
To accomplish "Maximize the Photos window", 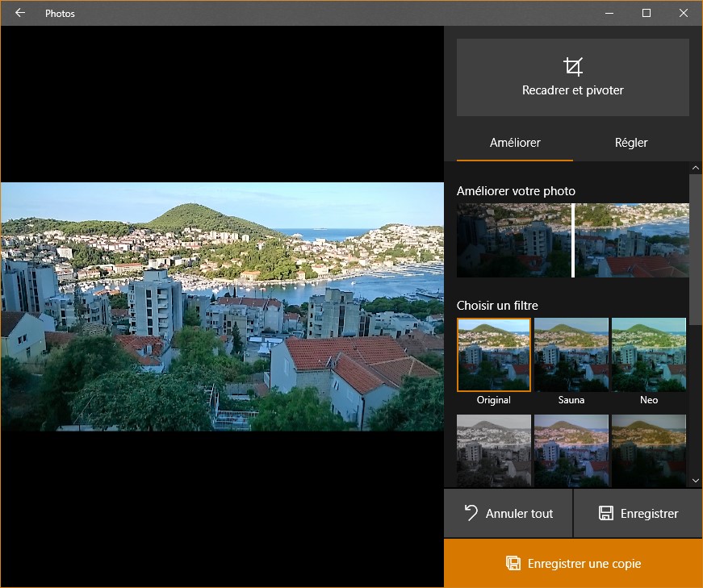I will pyautogui.click(x=647, y=13).
